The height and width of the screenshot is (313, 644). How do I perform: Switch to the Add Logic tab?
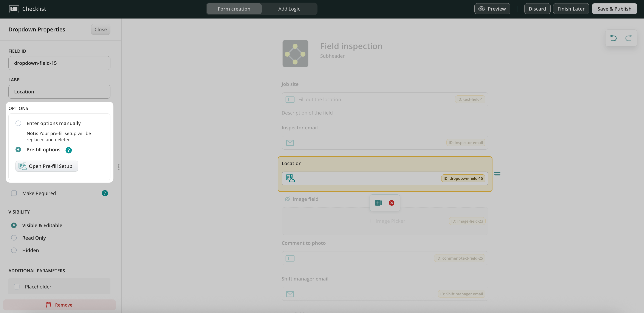289,9
